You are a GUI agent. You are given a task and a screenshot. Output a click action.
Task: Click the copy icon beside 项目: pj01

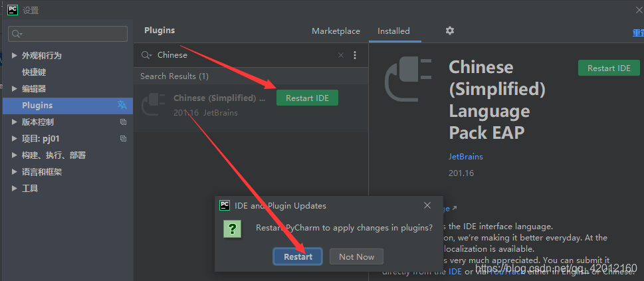(x=123, y=138)
